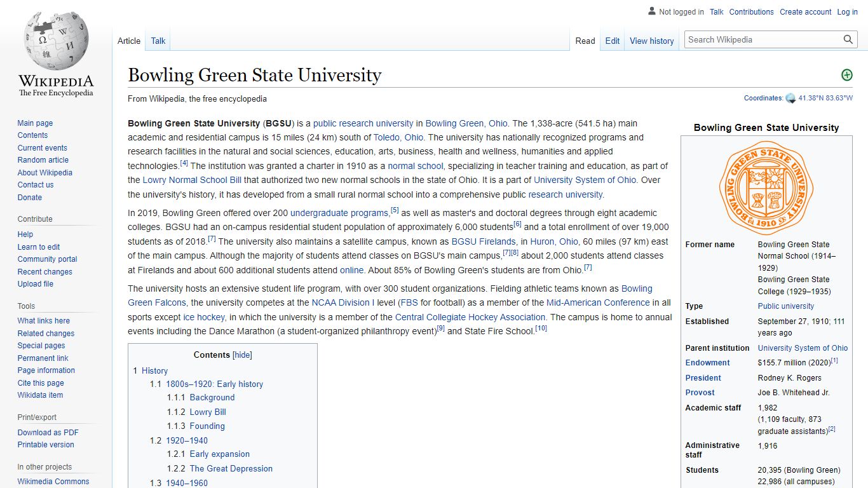
Task: Open the BGSU orange seal image
Action: [766, 187]
